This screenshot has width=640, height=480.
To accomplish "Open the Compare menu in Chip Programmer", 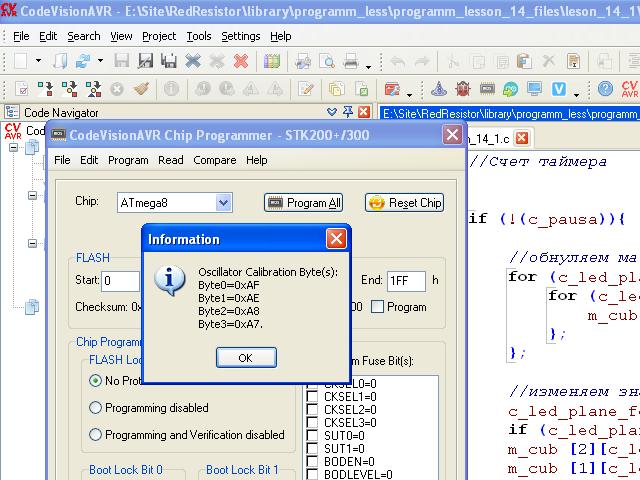I will tap(214, 160).
